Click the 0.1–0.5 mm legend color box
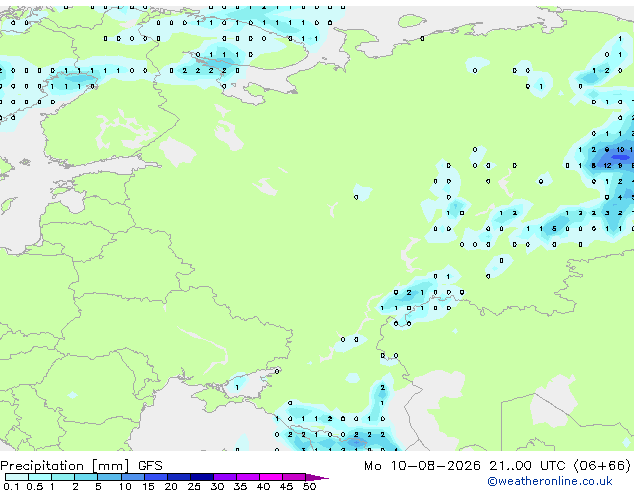The image size is (634, 490). click(x=17, y=477)
